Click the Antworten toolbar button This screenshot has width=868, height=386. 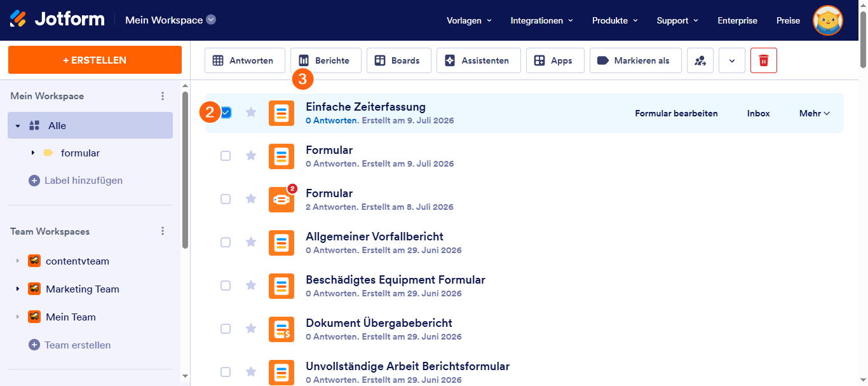(x=245, y=60)
